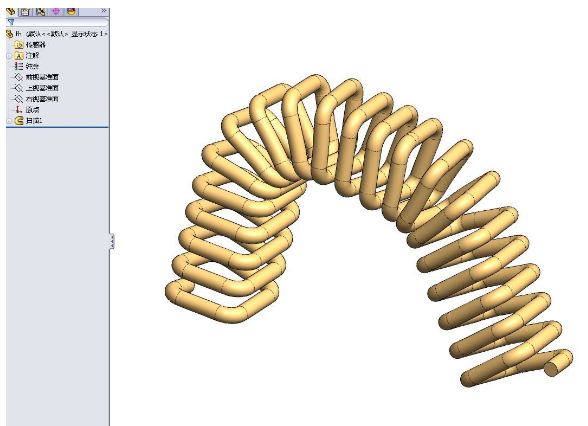Expand the sweep feature node

click(x=9, y=121)
